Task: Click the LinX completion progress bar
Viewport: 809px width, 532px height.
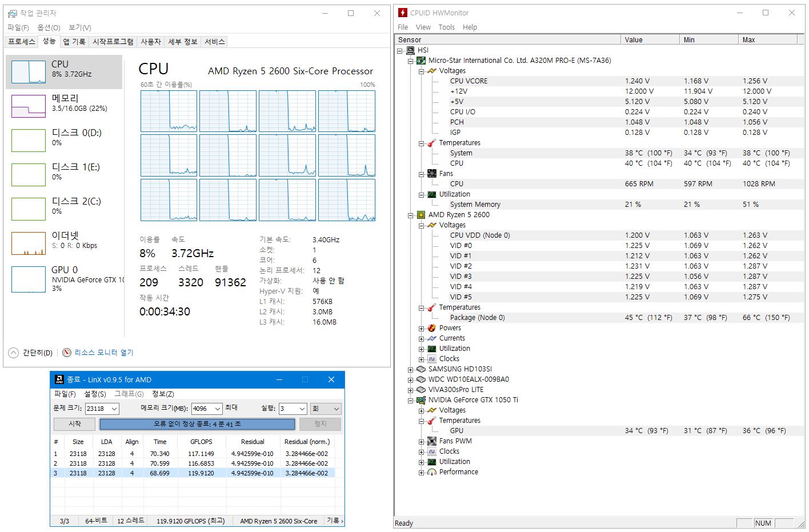Action: [x=197, y=424]
